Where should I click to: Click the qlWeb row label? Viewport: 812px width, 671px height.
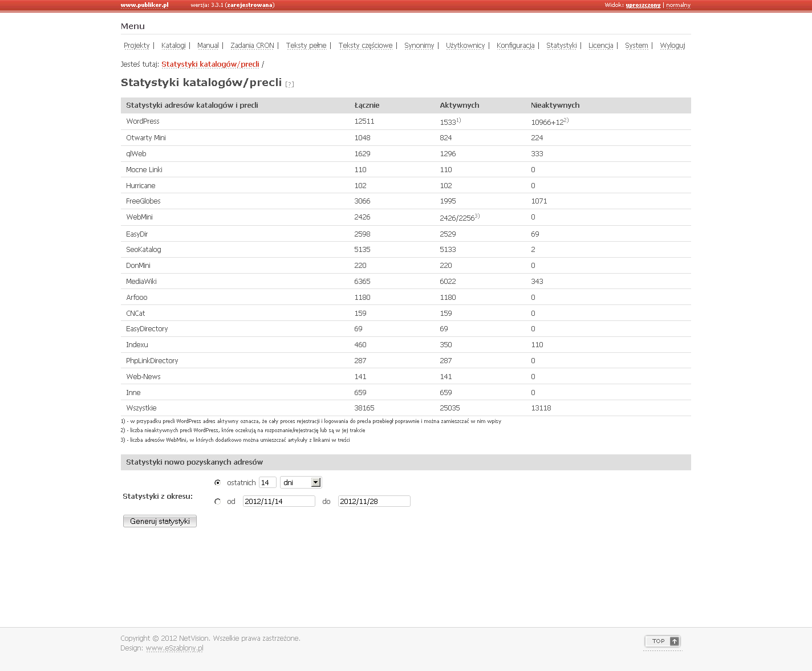pyautogui.click(x=136, y=154)
